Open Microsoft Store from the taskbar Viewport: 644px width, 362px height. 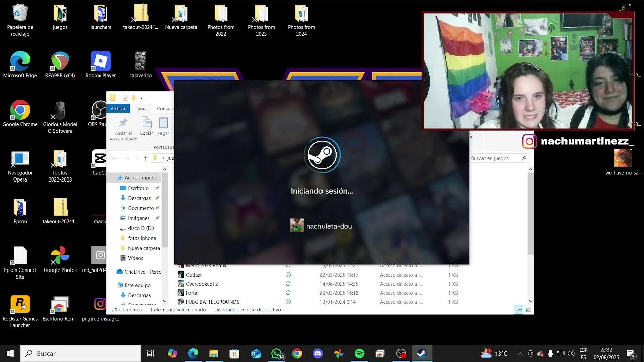click(x=234, y=353)
